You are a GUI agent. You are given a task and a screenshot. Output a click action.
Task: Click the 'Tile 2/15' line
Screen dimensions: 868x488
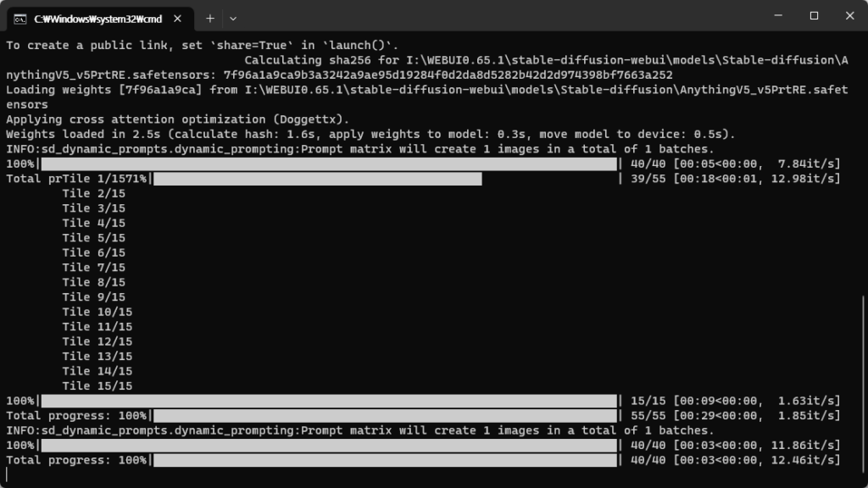click(93, 194)
